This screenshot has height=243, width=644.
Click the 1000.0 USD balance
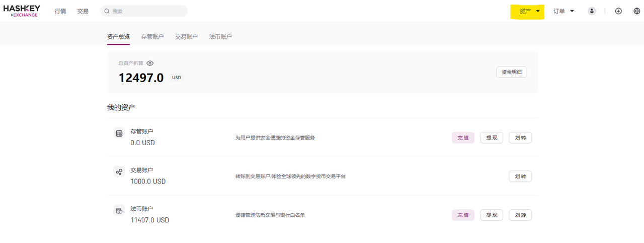point(148,181)
